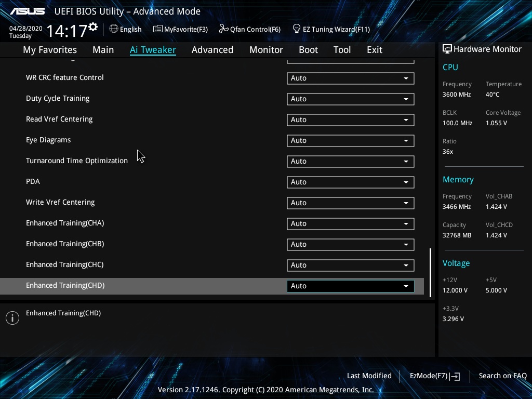Click the 04/28/2020 date text
532x399 pixels.
[26, 29]
